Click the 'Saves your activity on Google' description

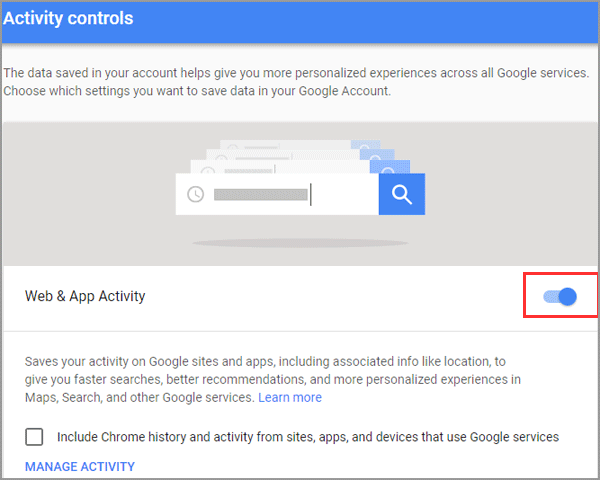(x=273, y=379)
